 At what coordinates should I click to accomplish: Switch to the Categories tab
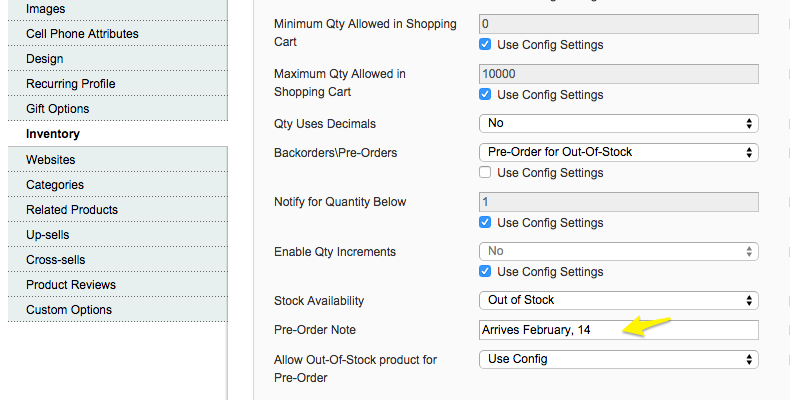[118, 185]
